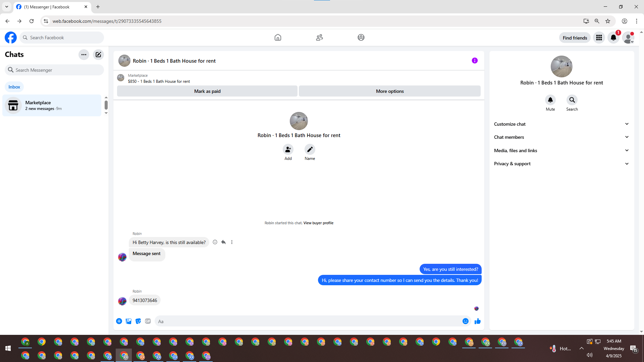644x362 pixels.
Task: Close the Messenger browser tab
Action: [x=86, y=7]
